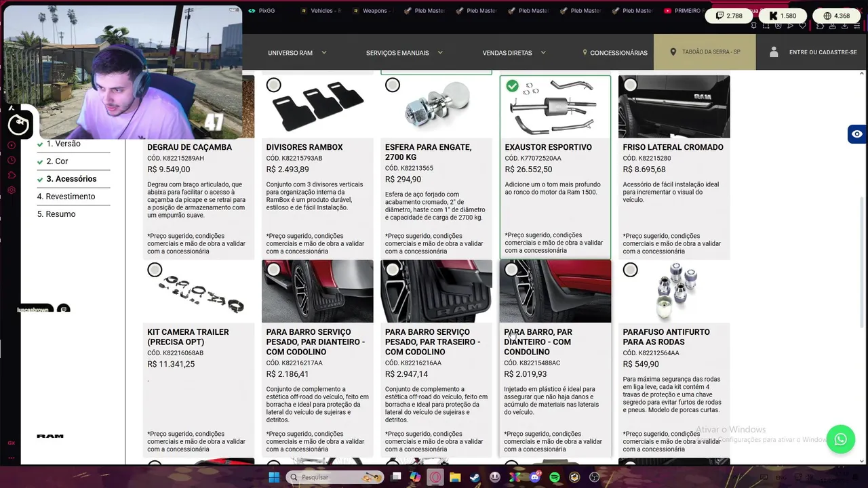The height and width of the screenshot is (488, 868).
Task: Go to step 1. Versão
Action: tap(63, 144)
